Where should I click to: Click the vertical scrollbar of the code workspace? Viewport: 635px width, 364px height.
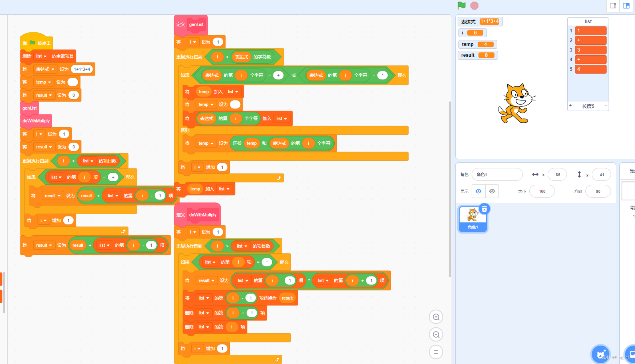pos(450,189)
